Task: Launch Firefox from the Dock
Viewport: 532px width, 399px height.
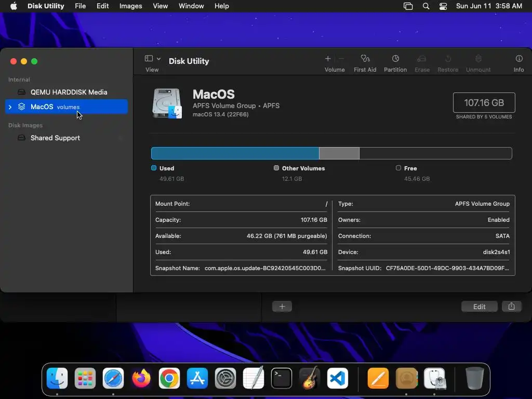Action: [141, 378]
